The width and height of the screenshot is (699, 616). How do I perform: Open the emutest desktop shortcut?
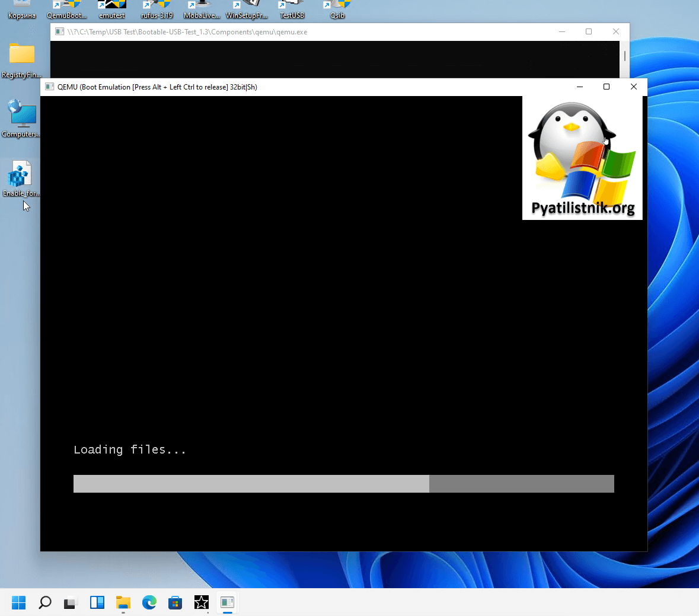[112, 10]
